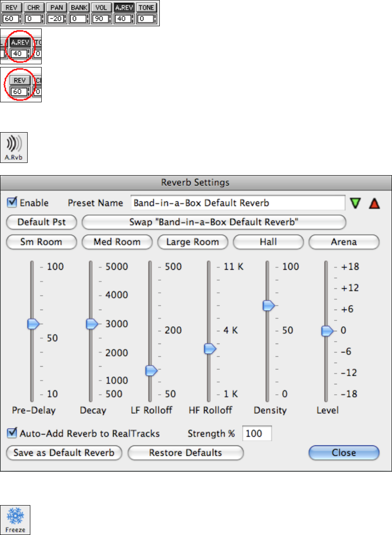Toggle the Enable reverb checkbox
Screen dimensions: 392x535
(12, 202)
